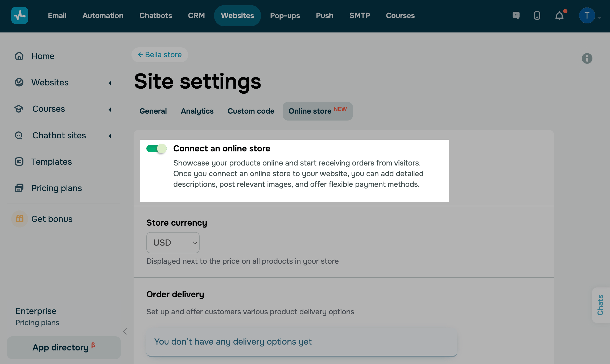Open the notifications bell

point(559,16)
